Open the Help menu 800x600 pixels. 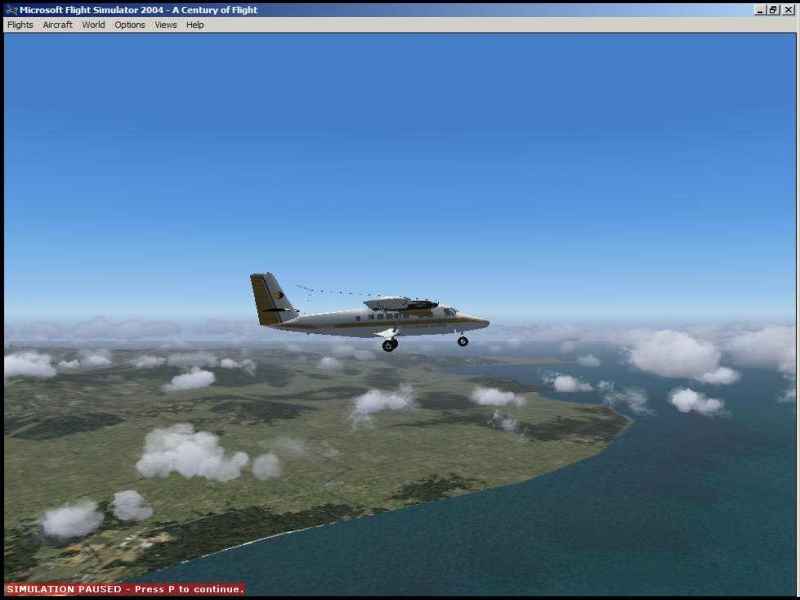(195, 25)
